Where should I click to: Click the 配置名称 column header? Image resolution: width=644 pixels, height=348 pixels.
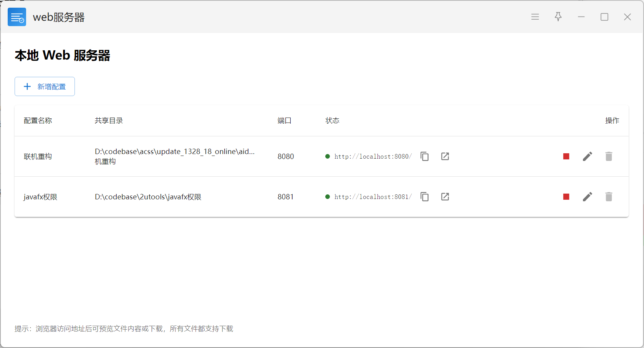pyautogui.click(x=38, y=121)
